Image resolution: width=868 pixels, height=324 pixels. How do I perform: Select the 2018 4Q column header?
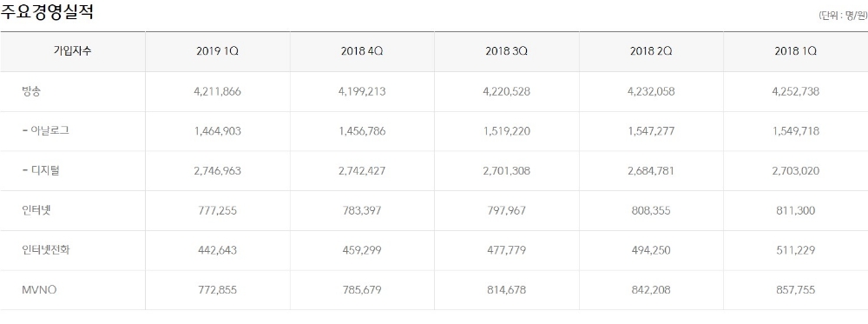(x=362, y=51)
